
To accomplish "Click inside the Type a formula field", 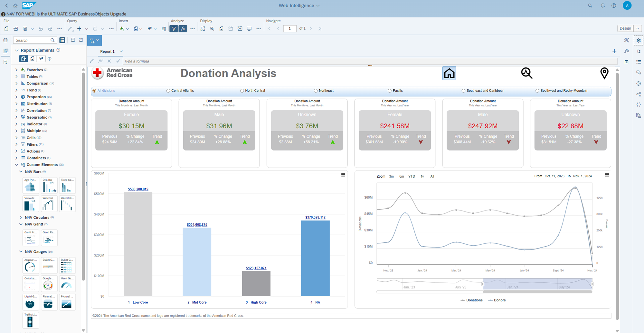I will click(x=225, y=61).
